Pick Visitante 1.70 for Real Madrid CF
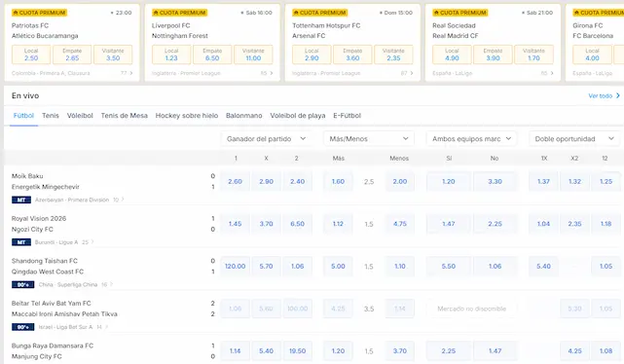The height and width of the screenshot is (364, 624). point(533,55)
